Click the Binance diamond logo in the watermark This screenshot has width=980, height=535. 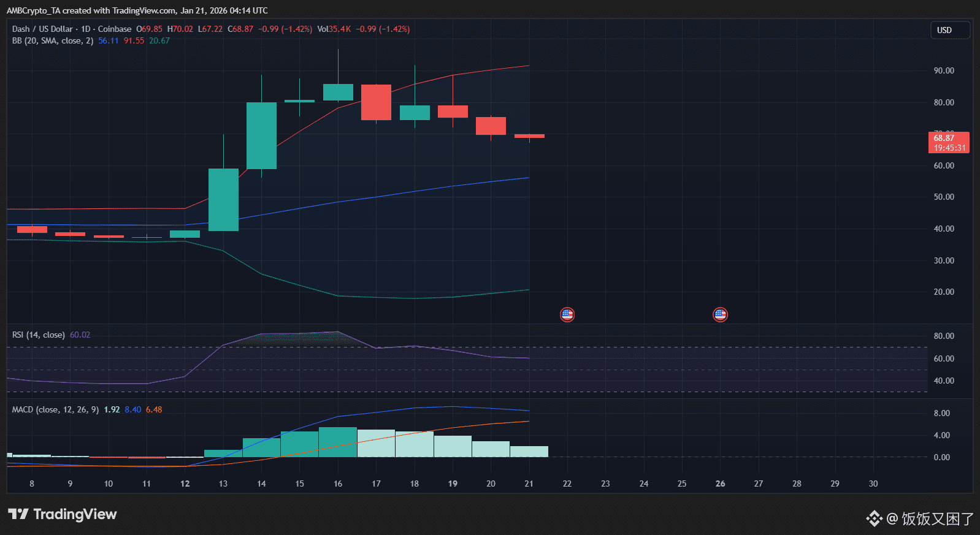point(874,518)
